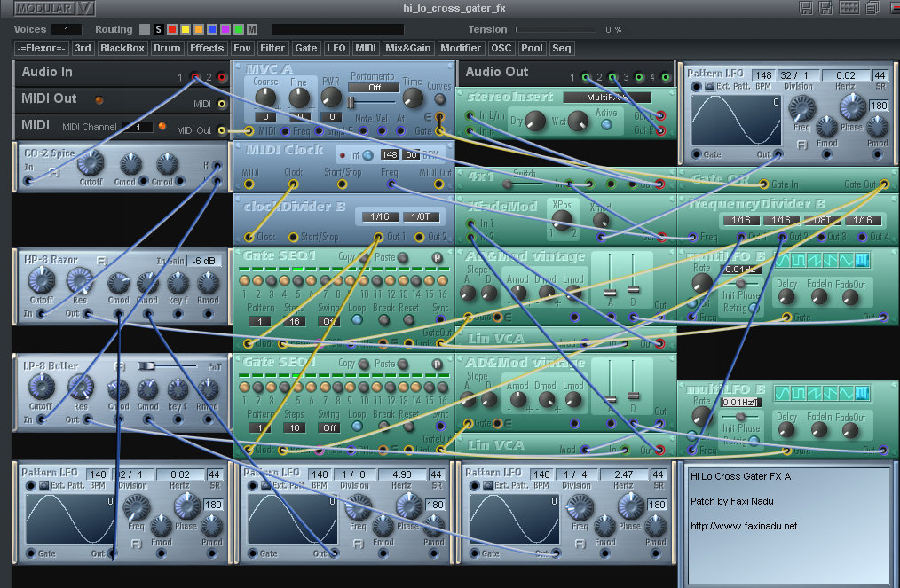Click Audio Out input jack 4

pyautogui.click(x=666, y=77)
